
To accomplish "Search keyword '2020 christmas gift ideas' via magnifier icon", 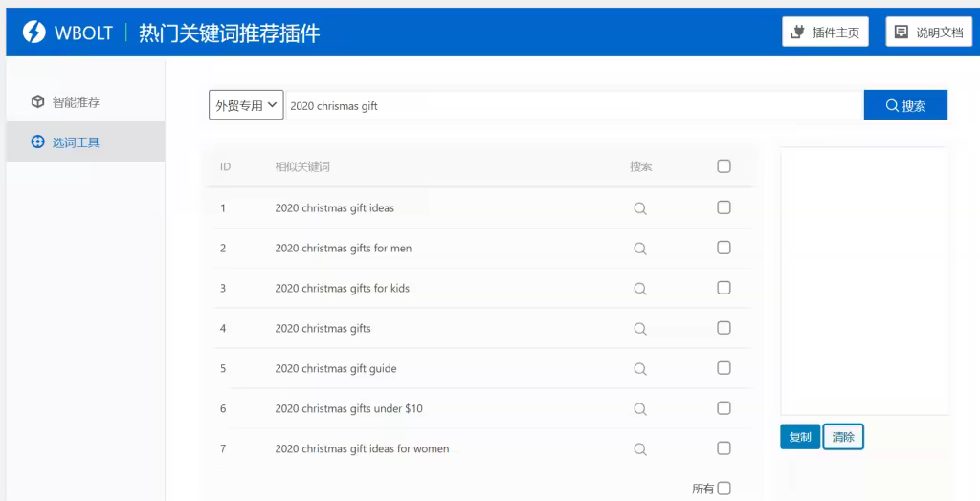I will click(x=640, y=208).
